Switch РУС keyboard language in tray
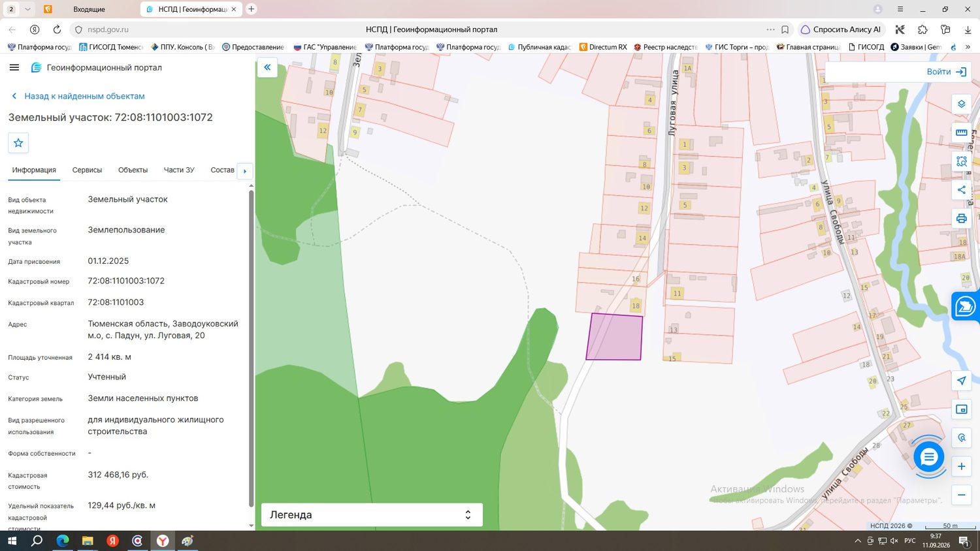 pyautogui.click(x=909, y=541)
